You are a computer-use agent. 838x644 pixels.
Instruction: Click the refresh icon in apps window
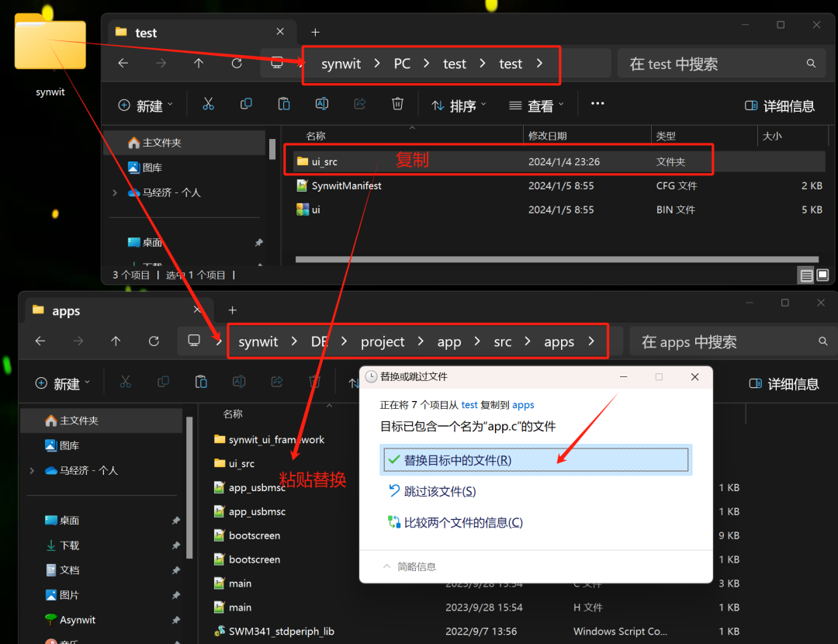coord(154,341)
